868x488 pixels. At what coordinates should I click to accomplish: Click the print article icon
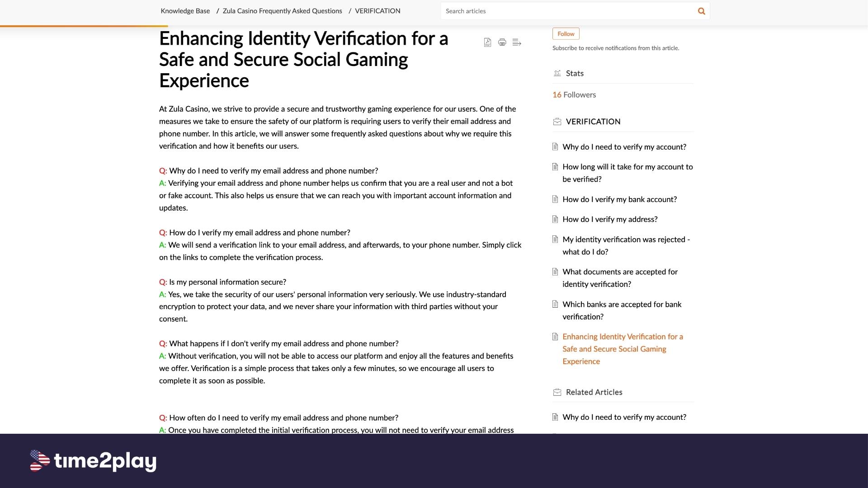pyautogui.click(x=502, y=42)
